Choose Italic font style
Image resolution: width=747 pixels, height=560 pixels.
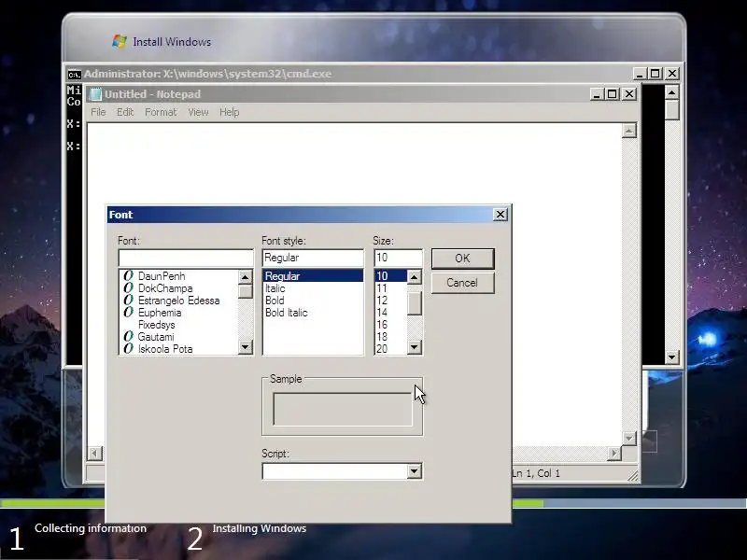(313, 288)
